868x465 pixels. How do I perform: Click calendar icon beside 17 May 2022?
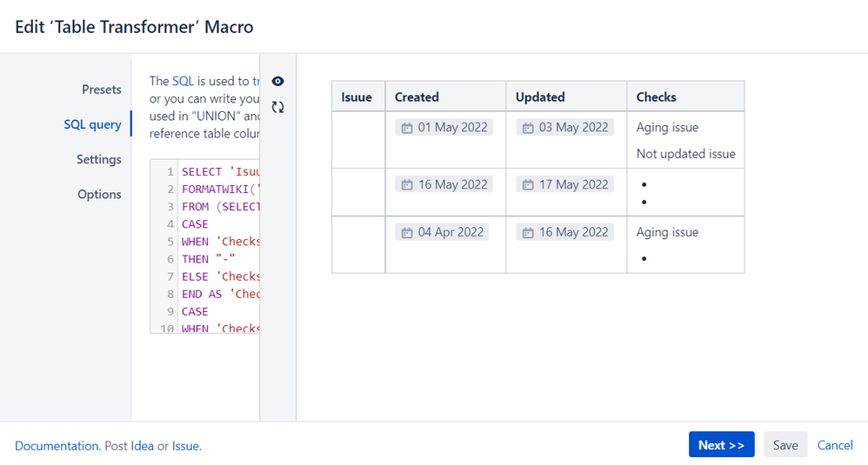pyautogui.click(x=527, y=185)
